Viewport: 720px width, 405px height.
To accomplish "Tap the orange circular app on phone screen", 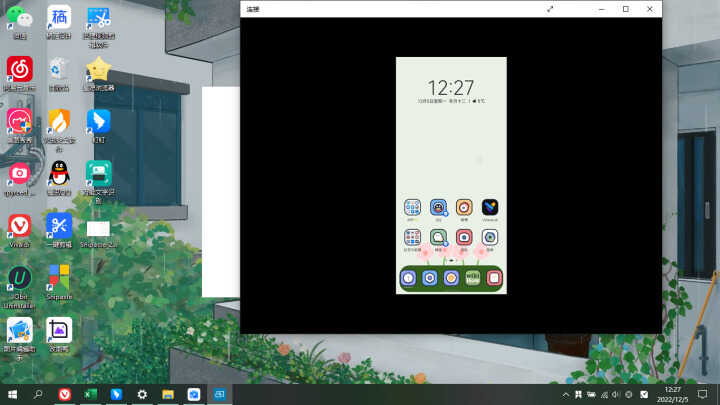I will point(464,208).
